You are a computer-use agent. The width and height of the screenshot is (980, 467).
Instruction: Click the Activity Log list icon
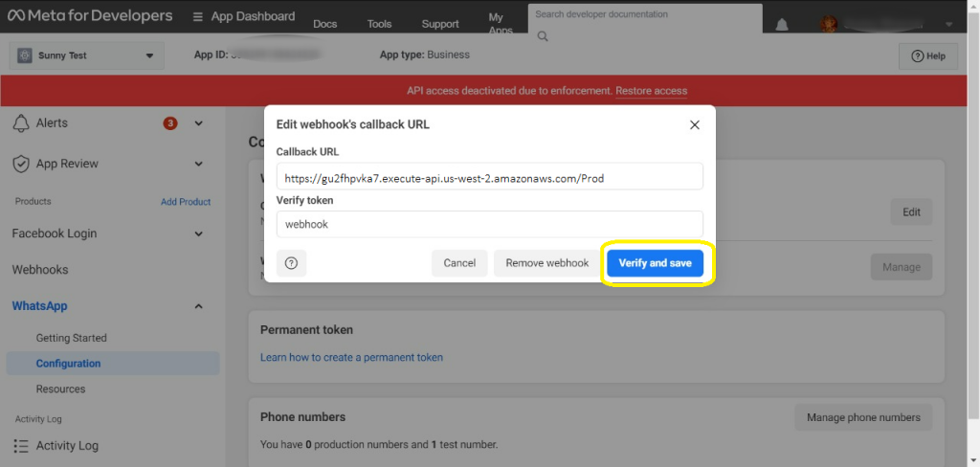tap(21, 446)
